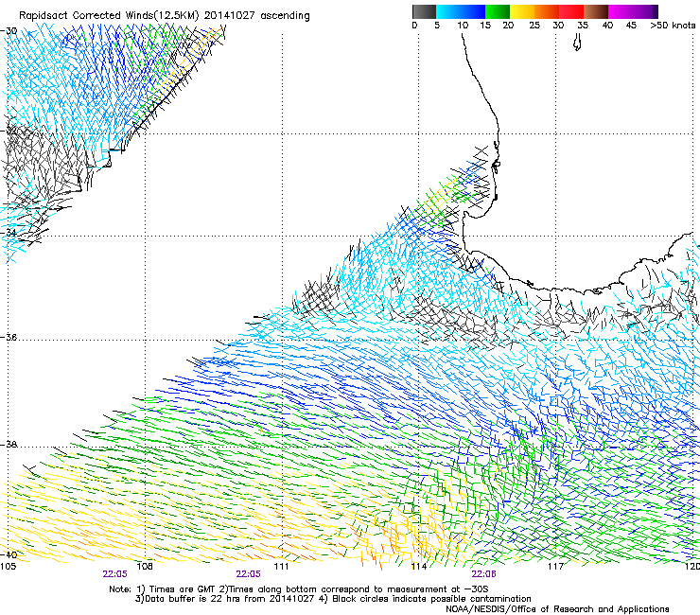Click the small island outline below the legend
Screen dimensions: 700x615
point(577,44)
